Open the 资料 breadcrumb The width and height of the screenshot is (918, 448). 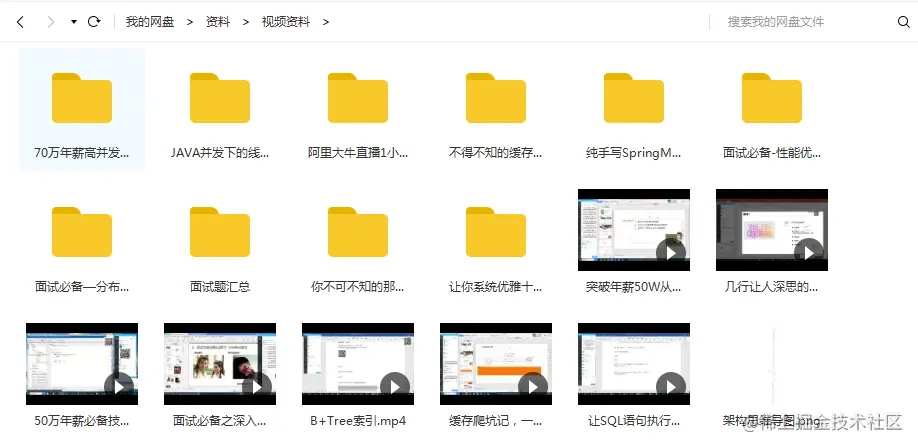click(218, 22)
